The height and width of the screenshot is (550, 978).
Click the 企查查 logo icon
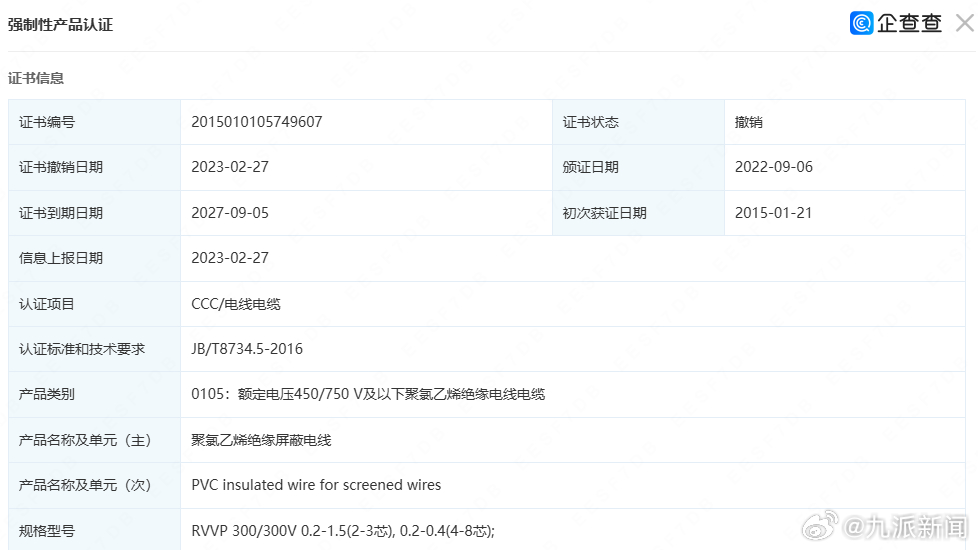tap(861, 23)
